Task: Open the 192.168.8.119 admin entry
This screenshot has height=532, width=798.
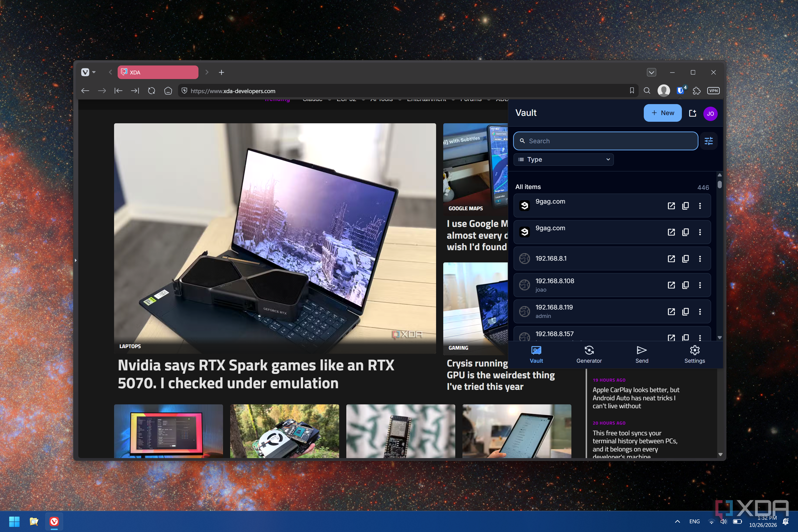Action: pos(612,312)
